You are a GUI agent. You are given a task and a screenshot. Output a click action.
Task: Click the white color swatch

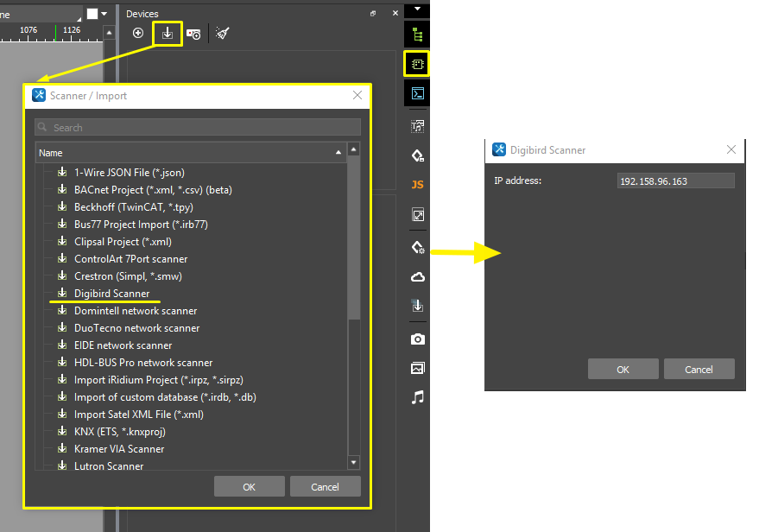(x=92, y=14)
